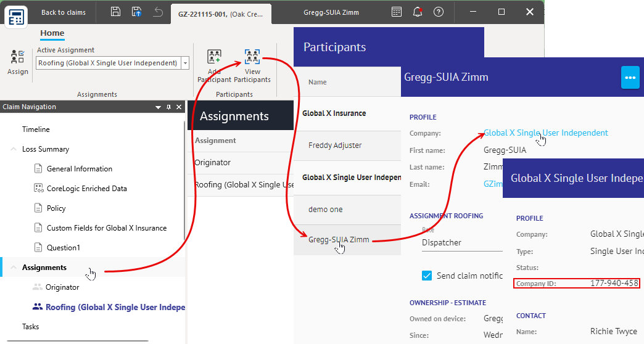The width and height of the screenshot is (644, 344).
Task: Switch to the Home ribbon tab
Action: pyautogui.click(x=52, y=33)
